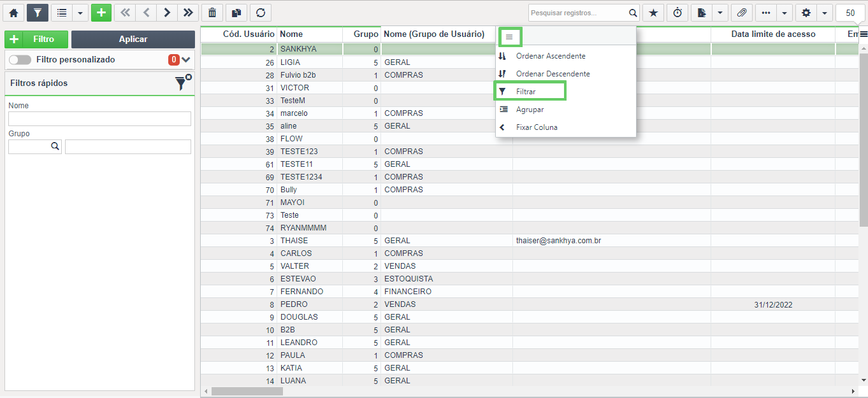Toggle Filtro personalizado switch
The image size is (868, 398).
tap(20, 60)
